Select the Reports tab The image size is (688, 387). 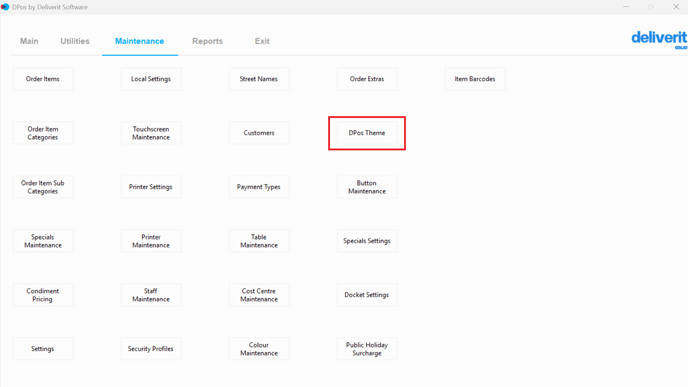[208, 41]
